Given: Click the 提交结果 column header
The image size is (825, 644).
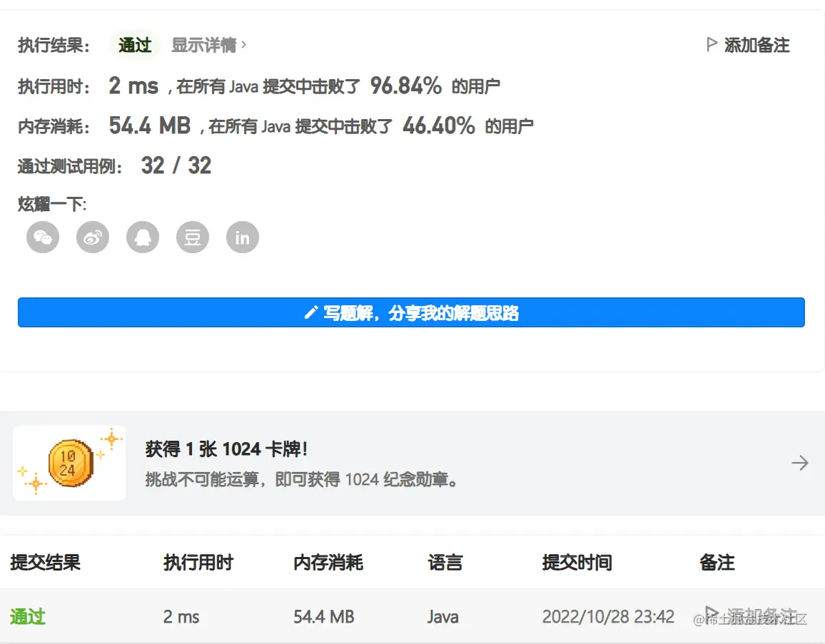Looking at the screenshot, I should 45,563.
